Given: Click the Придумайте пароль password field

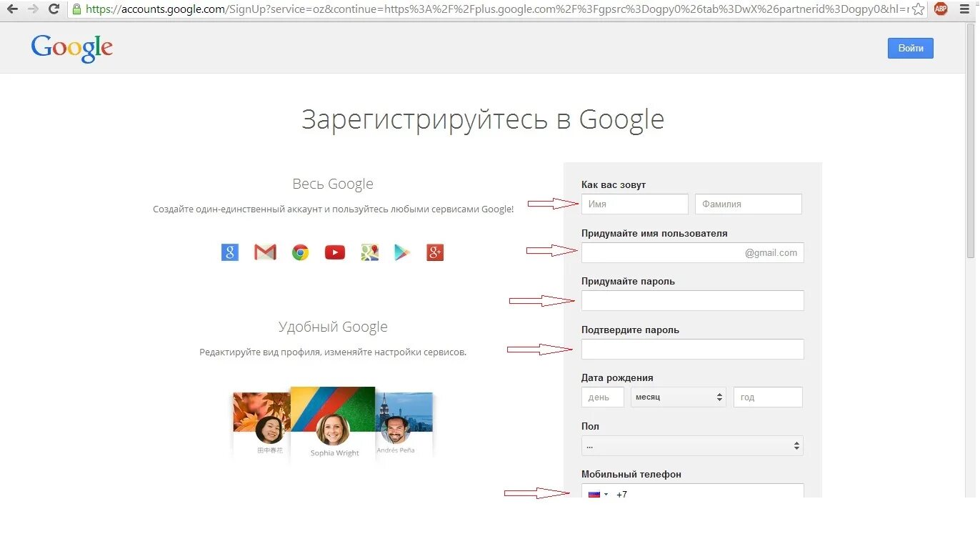Looking at the screenshot, I should click(692, 300).
